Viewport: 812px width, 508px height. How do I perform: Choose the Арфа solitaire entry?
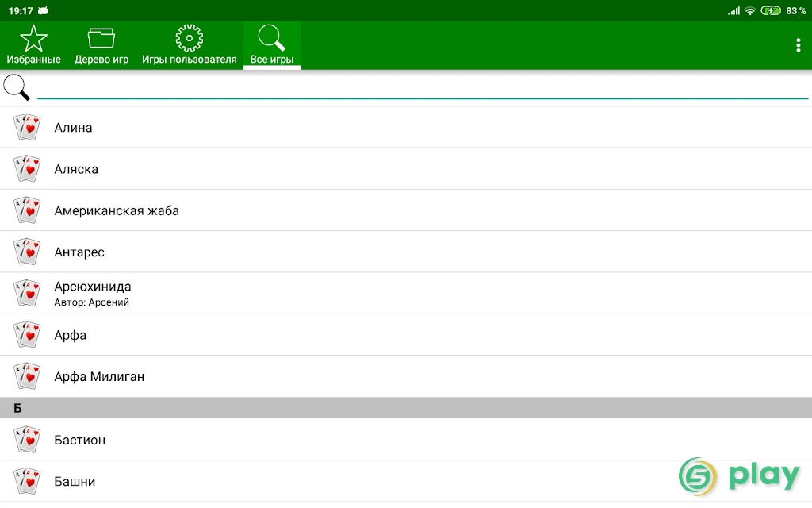coord(406,335)
